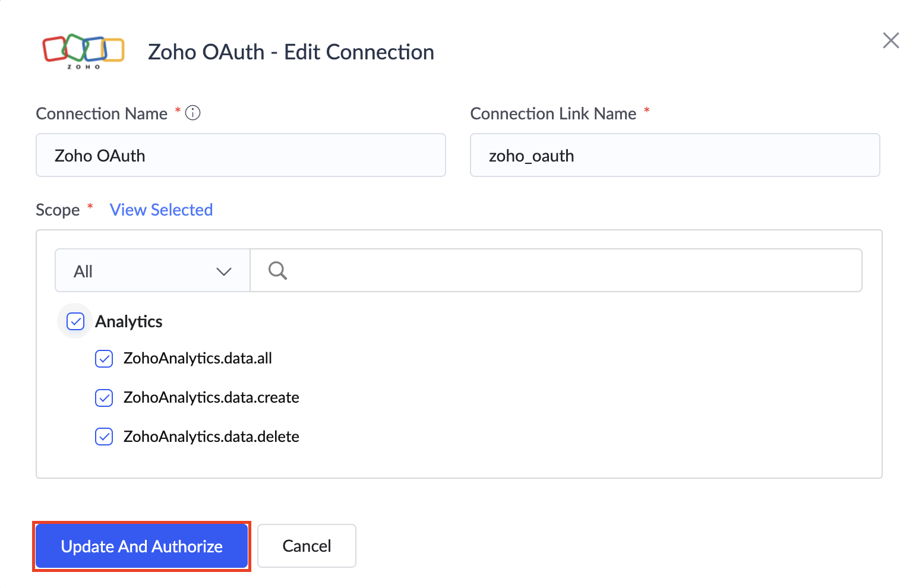Focus the Connection Name field
Image resolution: width=922 pixels, height=588 pixels.
pos(241,156)
